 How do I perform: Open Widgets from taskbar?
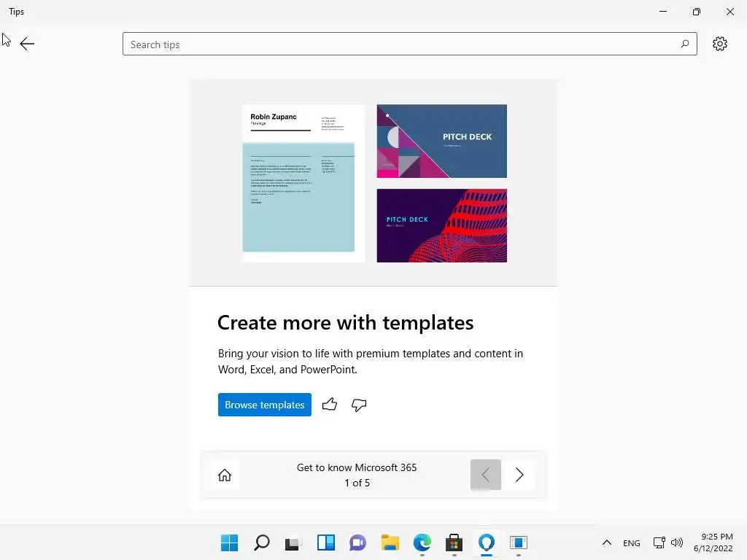pyautogui.click(x=326, y=542)
